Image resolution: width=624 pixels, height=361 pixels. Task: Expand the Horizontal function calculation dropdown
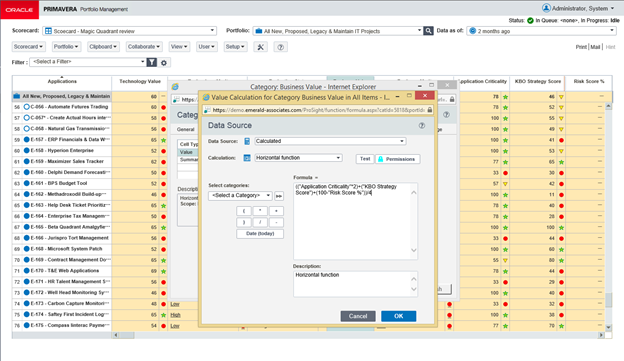coord(298,158)
